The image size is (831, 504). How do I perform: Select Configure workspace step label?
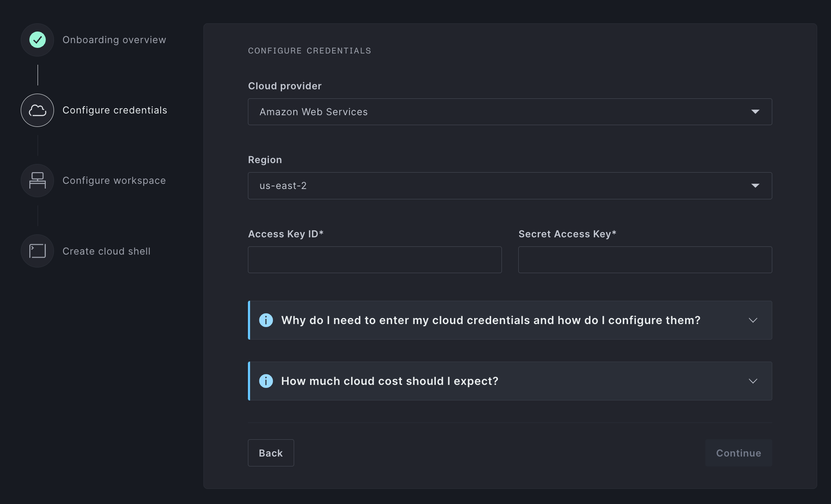(114, 180)
